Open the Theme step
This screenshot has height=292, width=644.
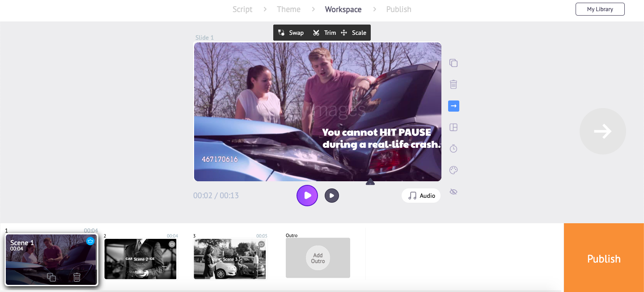[x=288, y=9]
